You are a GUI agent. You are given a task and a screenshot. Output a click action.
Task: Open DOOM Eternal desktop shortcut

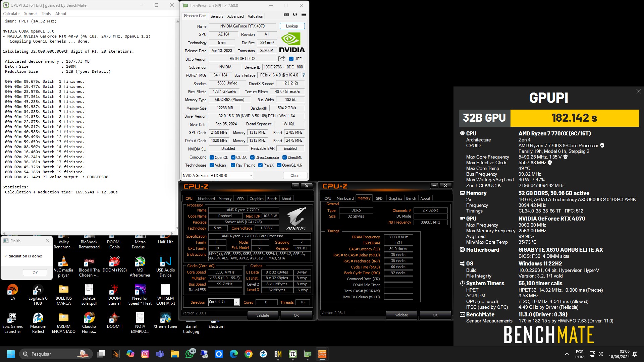tap(114, 295)
